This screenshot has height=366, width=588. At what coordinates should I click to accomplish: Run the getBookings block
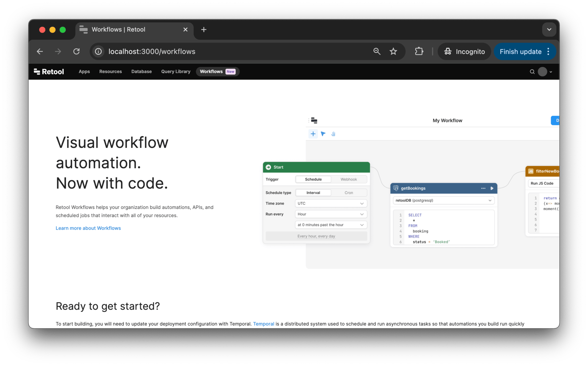tap(492, 188)
